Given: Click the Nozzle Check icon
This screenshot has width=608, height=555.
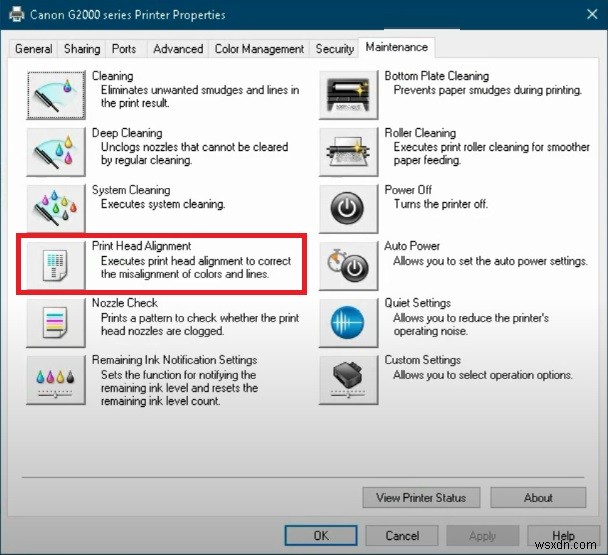Looking at the screenshot, I should tap(56, 322).
